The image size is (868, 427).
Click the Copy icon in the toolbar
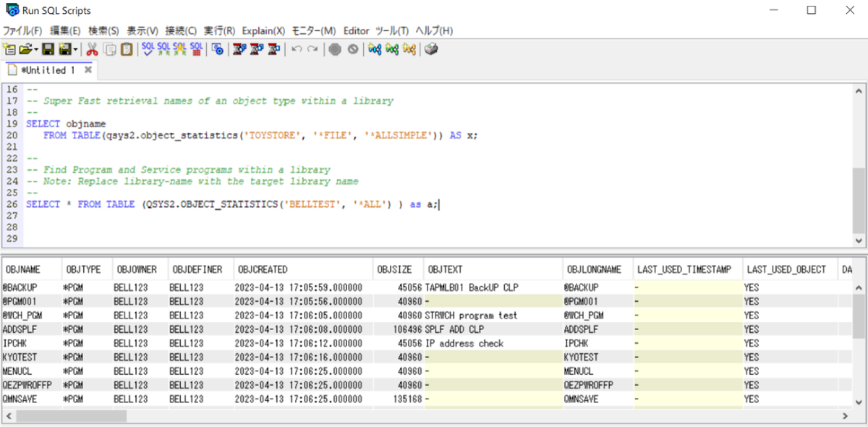pyautogui.click(x=110, y=49)
